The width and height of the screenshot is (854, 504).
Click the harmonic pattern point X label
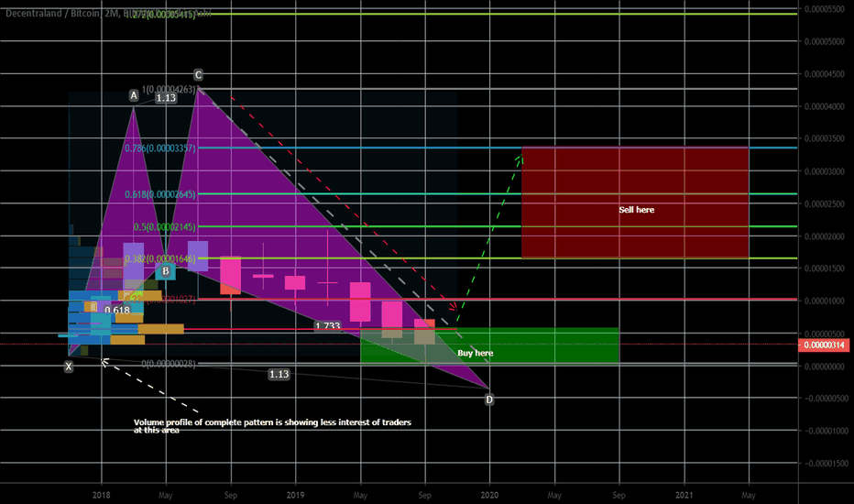[x=69, y=367]
